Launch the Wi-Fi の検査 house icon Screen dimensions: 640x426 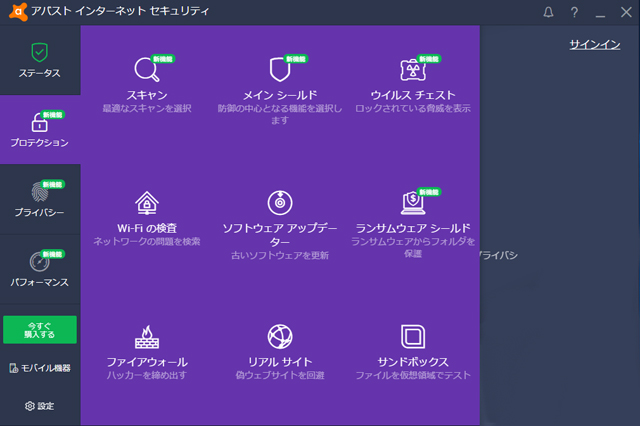click(x=147, y=203)
